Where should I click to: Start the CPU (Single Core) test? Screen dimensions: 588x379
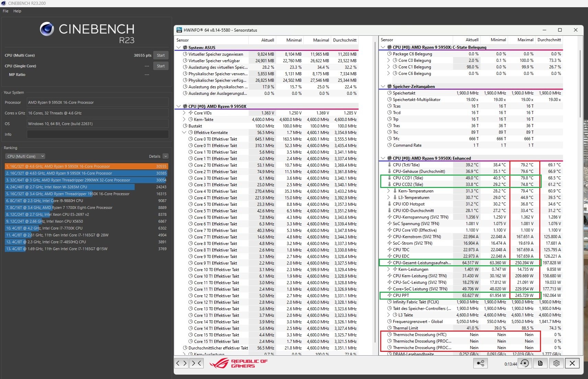(x=161, y=66)
